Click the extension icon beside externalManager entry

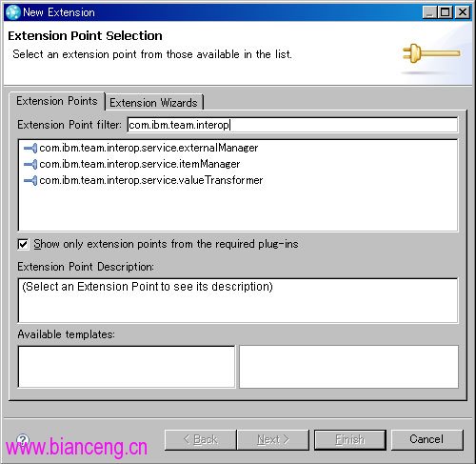30,148
